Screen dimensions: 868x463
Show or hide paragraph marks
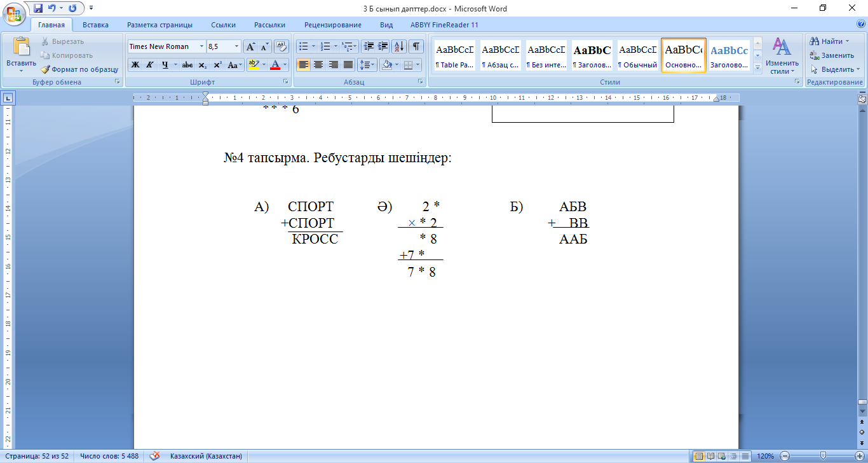click(416, 46)
